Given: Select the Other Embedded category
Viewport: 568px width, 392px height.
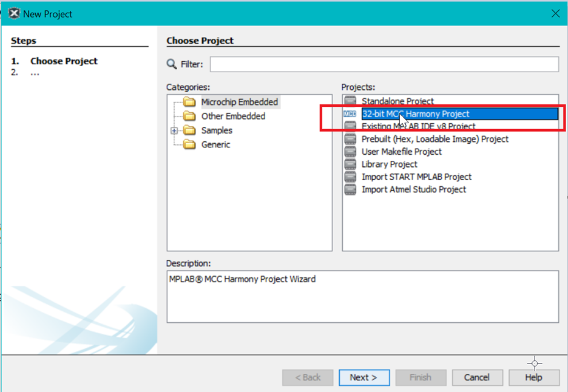Looking at the screenshot, I should pyautogui.click(x=233, y=116).
